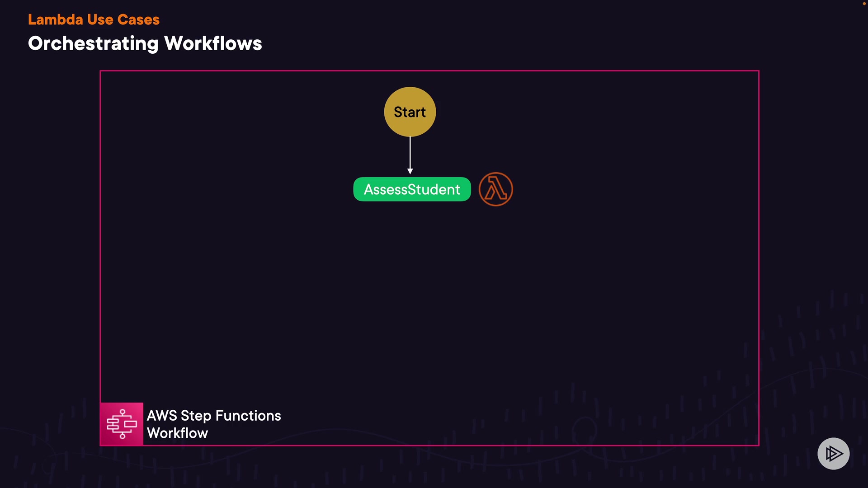Click the word 'Functions' in bottom label
Viewport: 868px width, 488px height.
pyautogui.click(x=248, y=416)
